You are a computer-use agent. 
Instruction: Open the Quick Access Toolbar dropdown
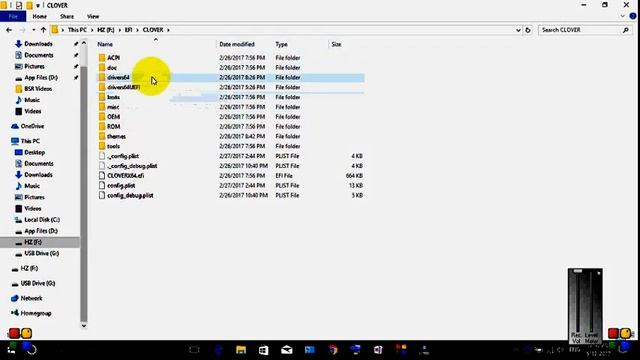[x=38, y=5]
